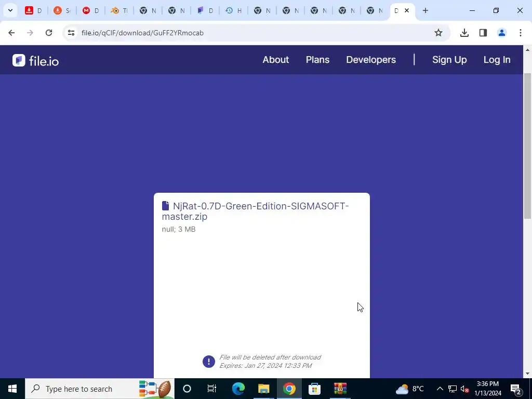Click the exclamation warning icon
532x399 pixels.
[x=209, y=362]
